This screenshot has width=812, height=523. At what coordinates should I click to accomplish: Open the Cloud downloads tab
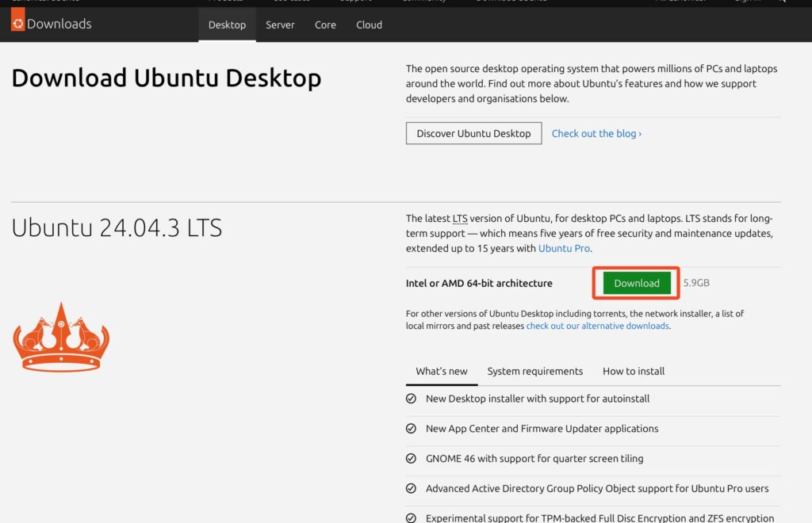pyautogui.click(x=369, y=25)
